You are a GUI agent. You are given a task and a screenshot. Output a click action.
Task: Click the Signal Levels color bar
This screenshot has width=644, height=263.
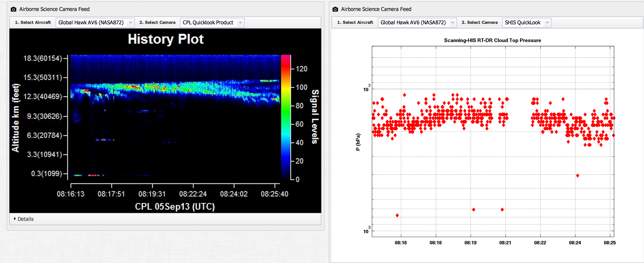pos(286,117)
